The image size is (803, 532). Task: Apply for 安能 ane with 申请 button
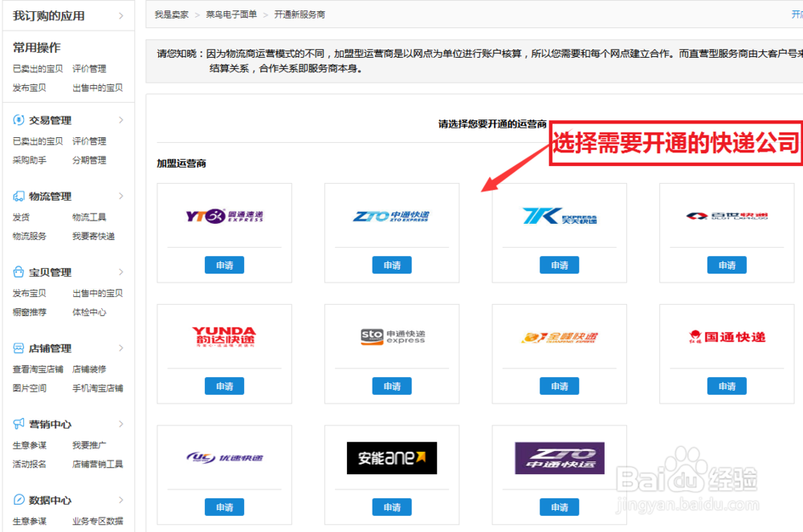[x=392, y=507]
